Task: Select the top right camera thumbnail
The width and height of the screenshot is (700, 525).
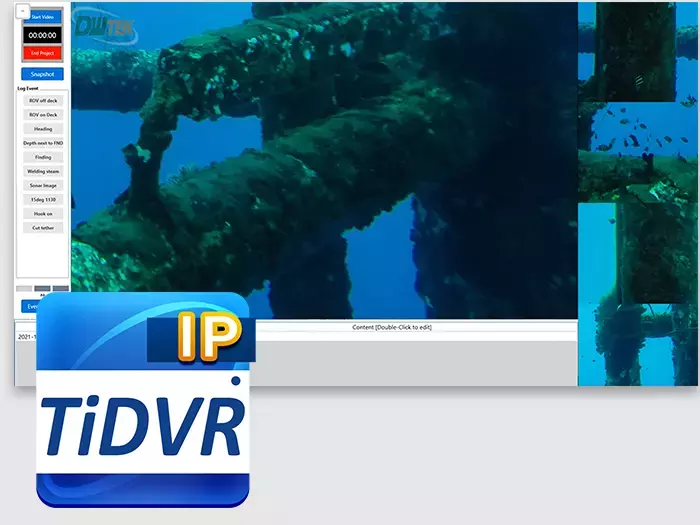Action: (638, 52)
